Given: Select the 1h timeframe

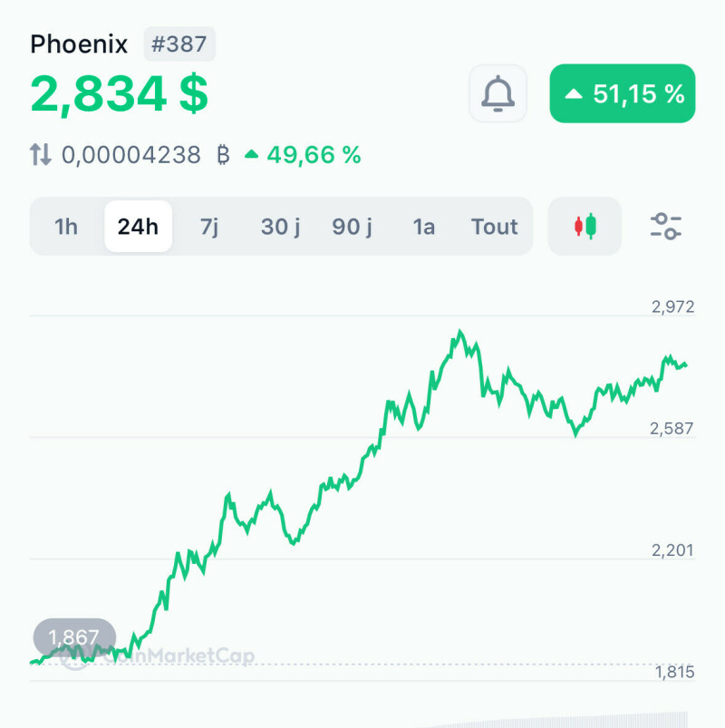Looking at the screenshot, I should [x=66, y=227].
